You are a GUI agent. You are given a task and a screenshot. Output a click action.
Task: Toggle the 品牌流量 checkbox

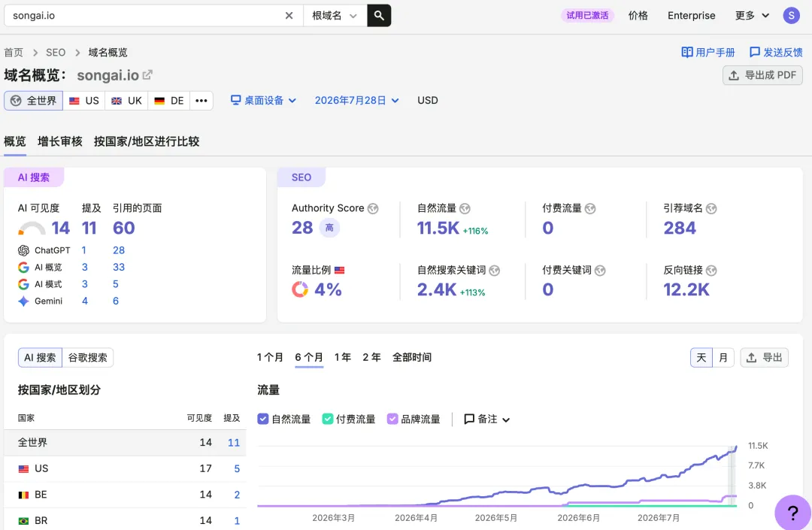tap(392, 419)
